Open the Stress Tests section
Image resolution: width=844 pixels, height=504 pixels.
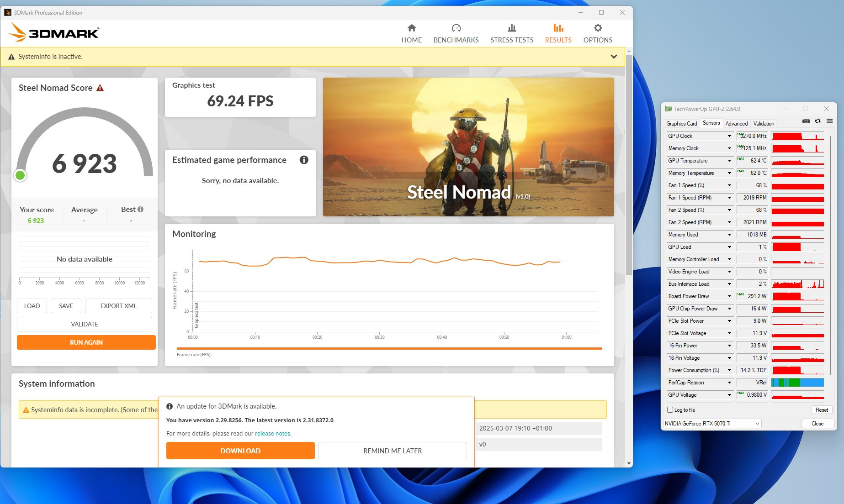[x=512, y=34]
